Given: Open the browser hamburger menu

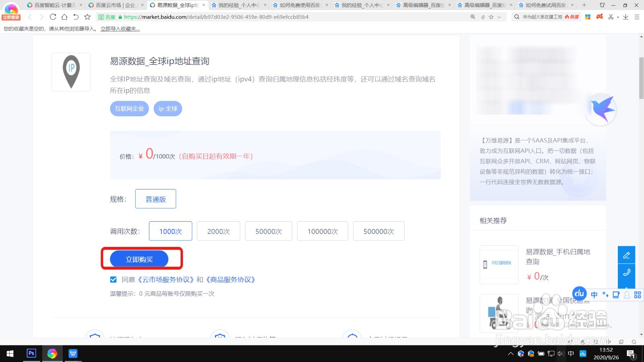Looking at the screenshot, I should click(637, 17).
